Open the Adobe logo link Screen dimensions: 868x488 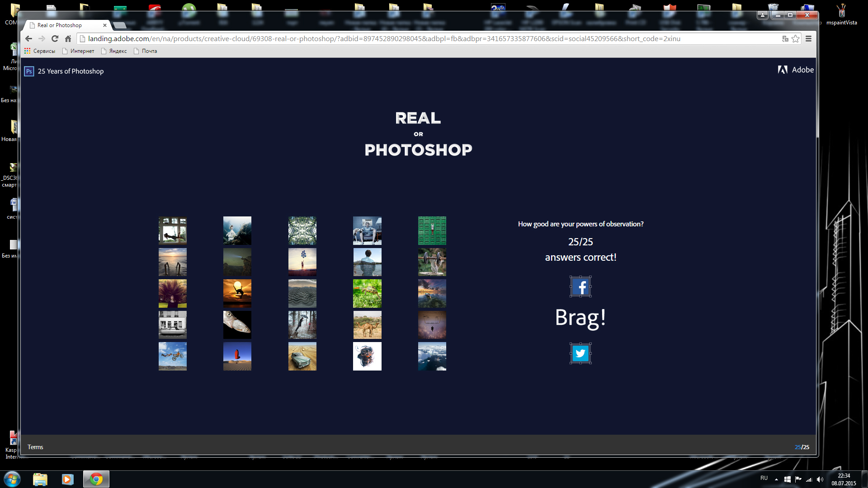(795, 70)
